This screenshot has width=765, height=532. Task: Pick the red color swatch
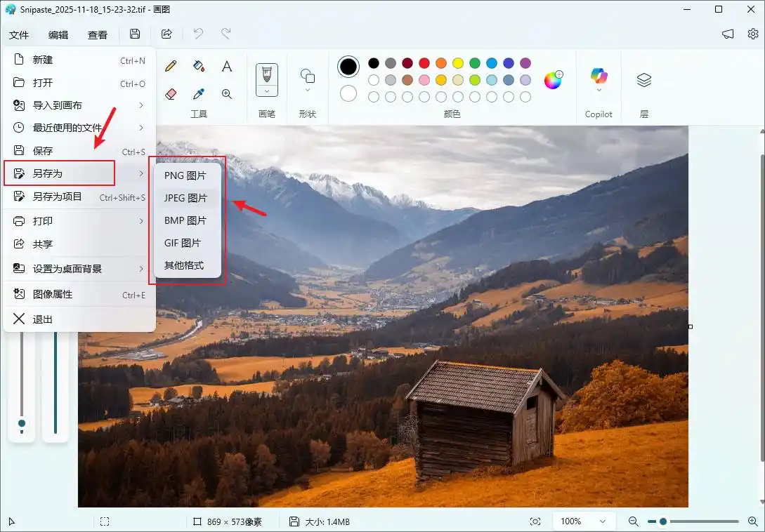424,63
